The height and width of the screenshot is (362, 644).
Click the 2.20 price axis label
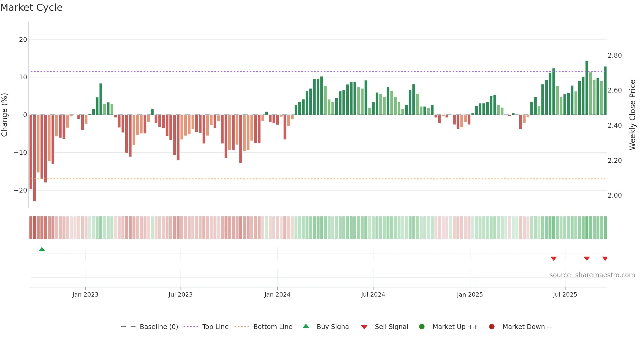pos(615,161)
